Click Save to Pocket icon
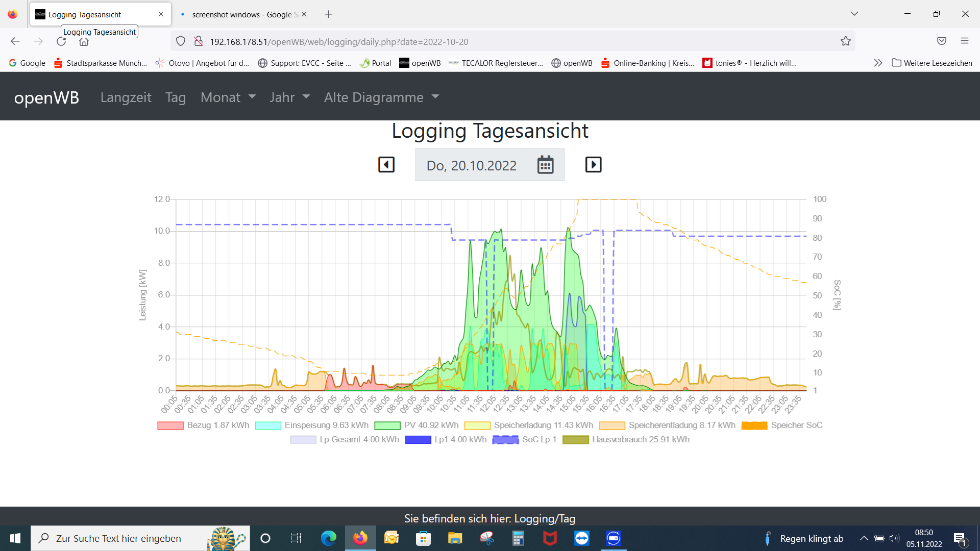The height and width of the screenshot is (551, 980). click(942, 41)
